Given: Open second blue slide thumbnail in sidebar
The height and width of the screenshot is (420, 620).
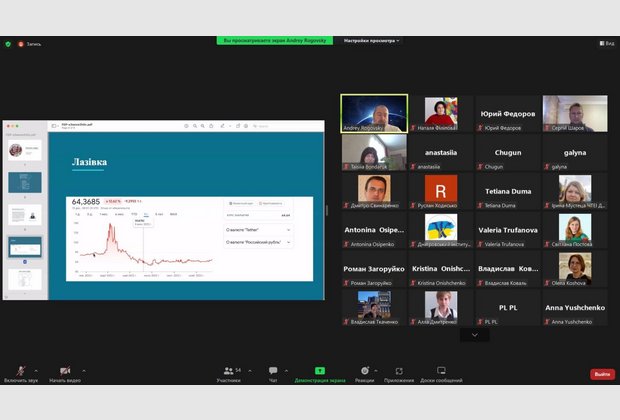Looking at the screenshot, I should (x=25, y=182).
